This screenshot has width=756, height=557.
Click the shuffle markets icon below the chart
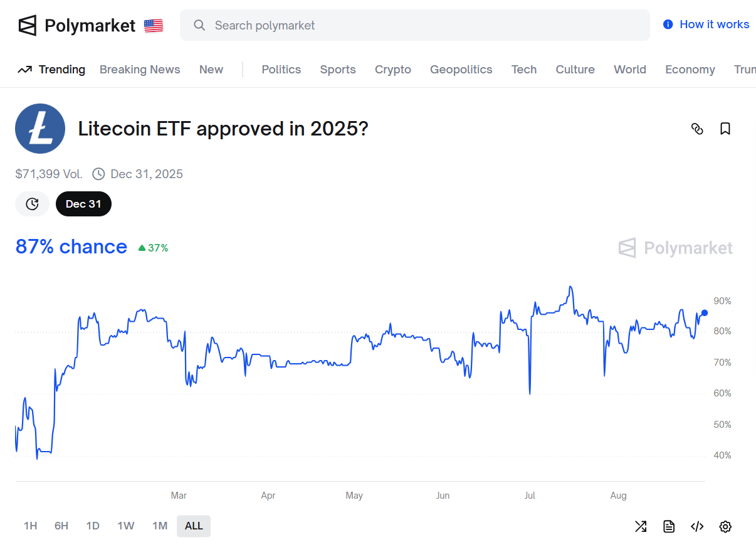[641, 526]
